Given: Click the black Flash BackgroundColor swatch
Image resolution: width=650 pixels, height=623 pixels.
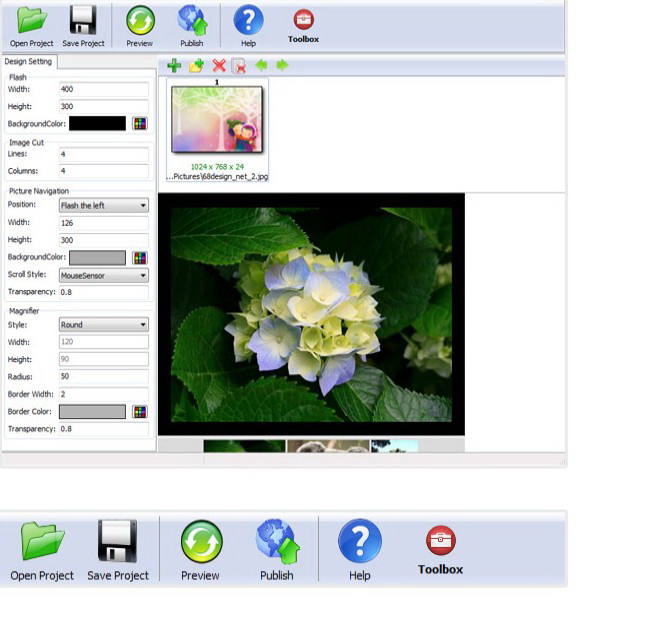Looking at the screenshot, I should click(92, 124).
